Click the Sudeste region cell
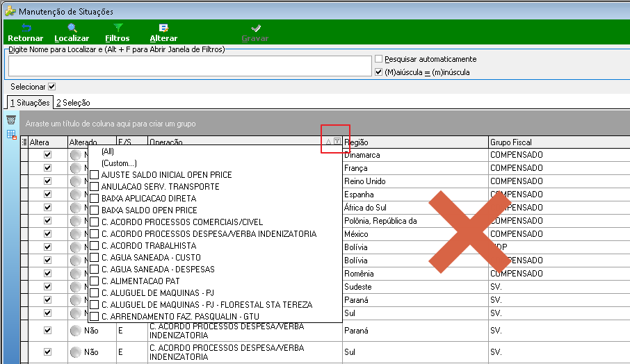Viewport: 630px width, 364px height. (415, 287)
